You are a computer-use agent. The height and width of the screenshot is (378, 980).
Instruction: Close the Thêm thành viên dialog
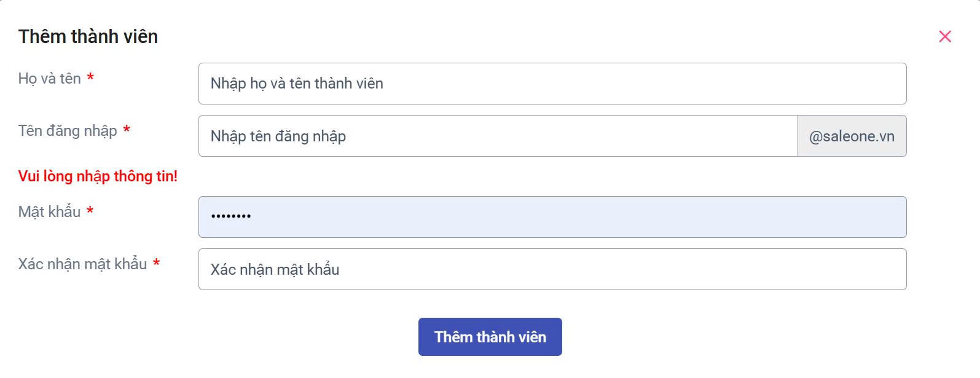click(x=945, y=37)
